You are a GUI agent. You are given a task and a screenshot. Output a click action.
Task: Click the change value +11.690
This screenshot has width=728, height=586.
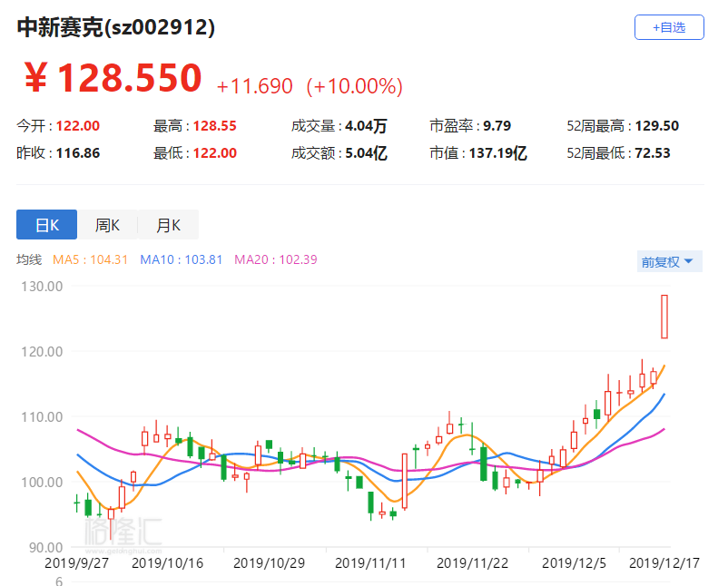(255, 86)
